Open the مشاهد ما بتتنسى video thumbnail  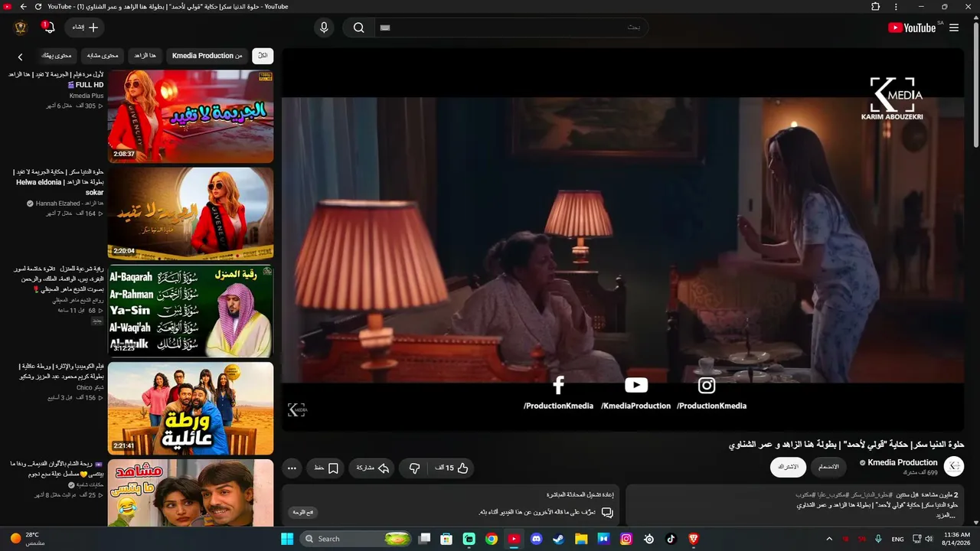191,493
